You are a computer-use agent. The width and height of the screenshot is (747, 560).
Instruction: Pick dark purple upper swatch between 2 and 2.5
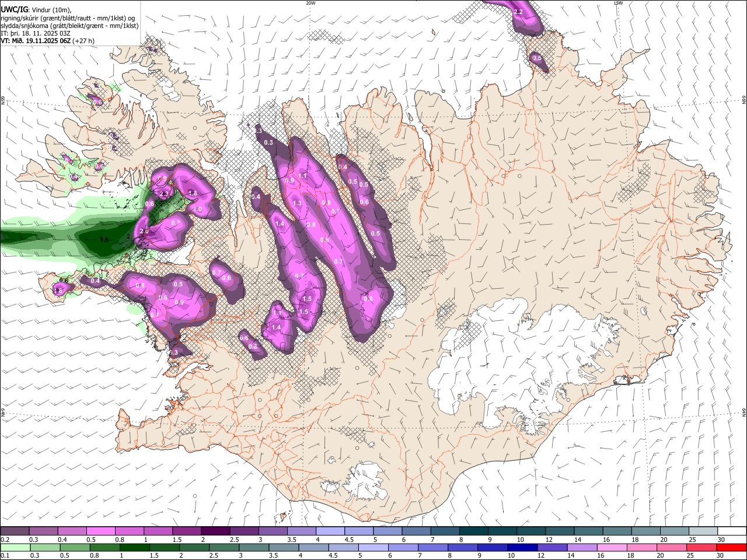click(x=215, y=531)
